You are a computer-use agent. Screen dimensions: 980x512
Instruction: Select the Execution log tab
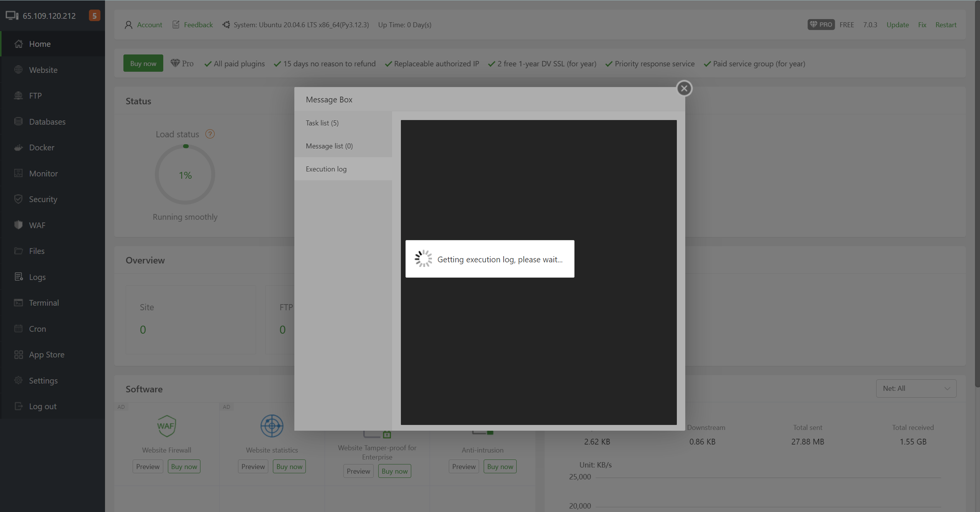(x=326, y=169)
